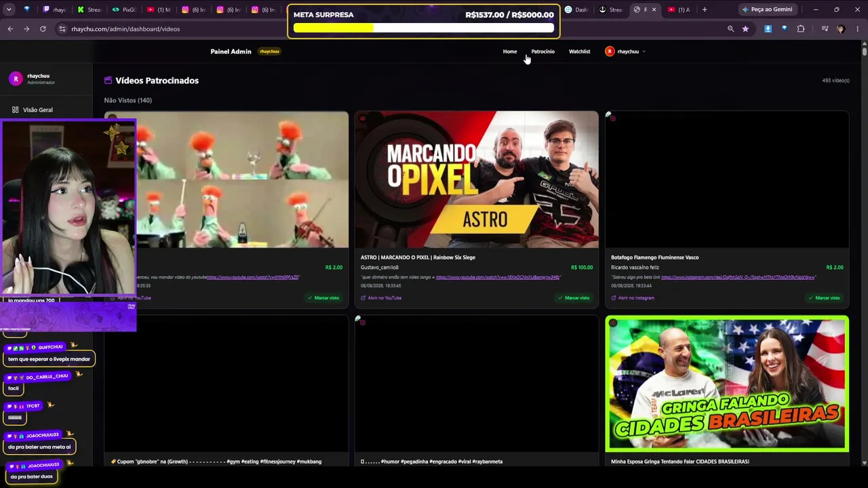Open the media controls toolbar icon
This screenshot has width=868, height=488.
825,28
